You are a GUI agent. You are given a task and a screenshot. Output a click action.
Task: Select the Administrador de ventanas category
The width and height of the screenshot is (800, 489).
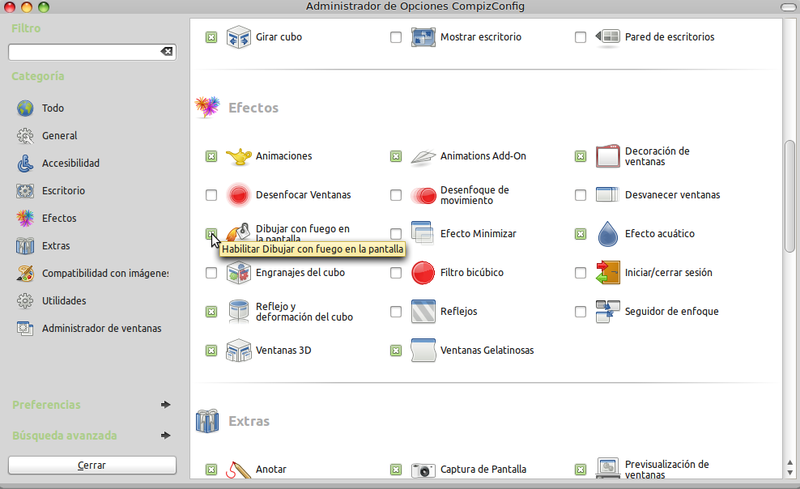(x=100, y=328)
